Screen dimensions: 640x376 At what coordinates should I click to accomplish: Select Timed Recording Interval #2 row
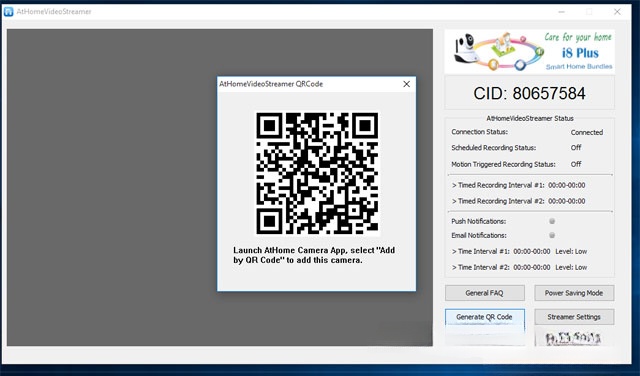(x=518, y=201)
